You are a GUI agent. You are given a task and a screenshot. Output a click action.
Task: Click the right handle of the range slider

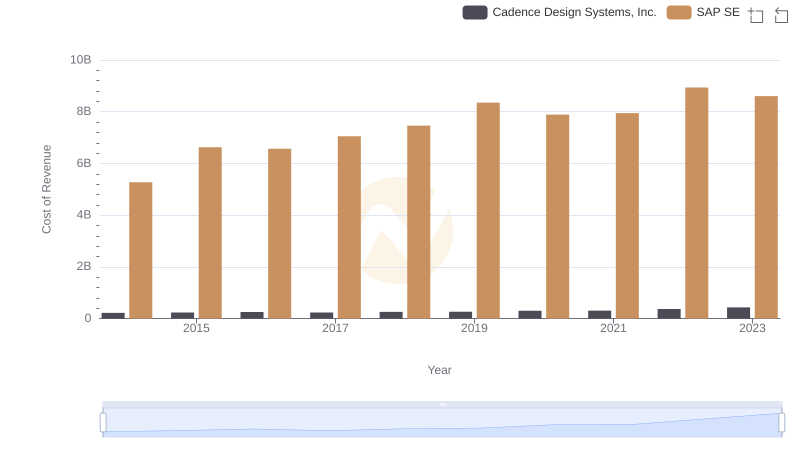point(781,423)
